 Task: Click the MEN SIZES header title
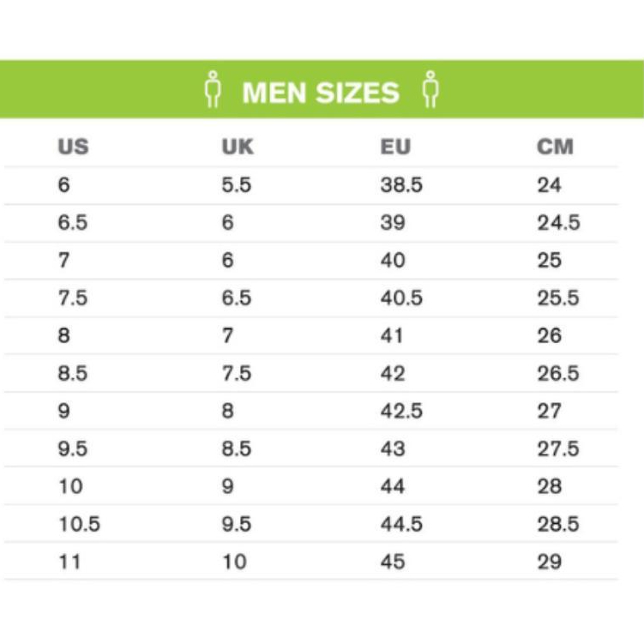coord(321,93)
